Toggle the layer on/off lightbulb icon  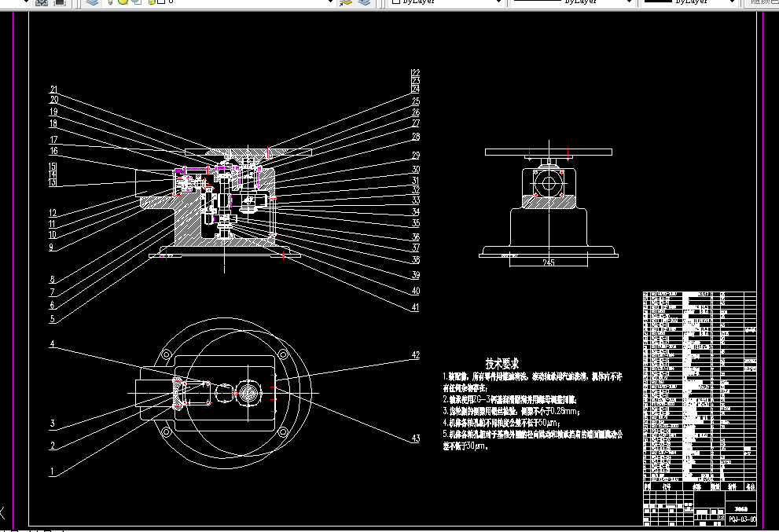pos(110,2)
